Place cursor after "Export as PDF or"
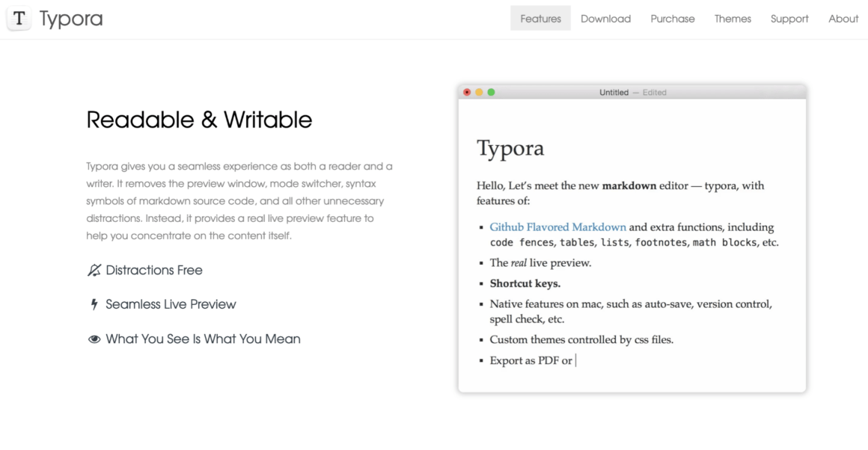 point(575,360)
